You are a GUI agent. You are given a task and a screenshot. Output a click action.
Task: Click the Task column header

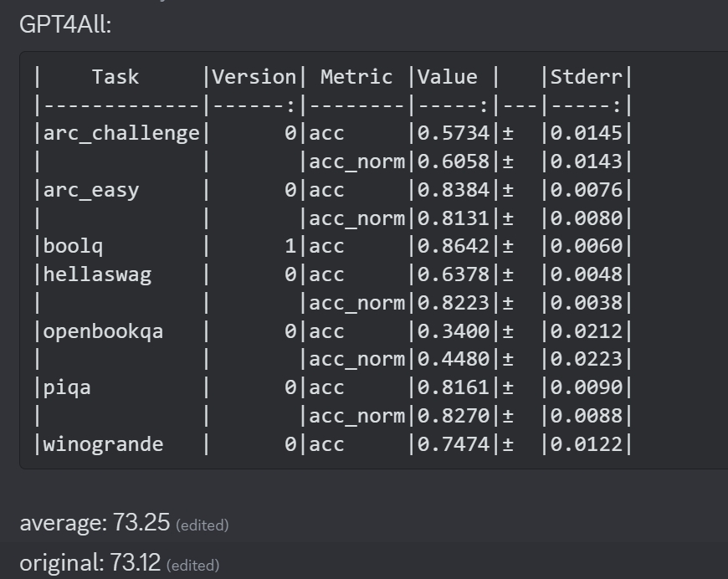click(x=115, y=77)
